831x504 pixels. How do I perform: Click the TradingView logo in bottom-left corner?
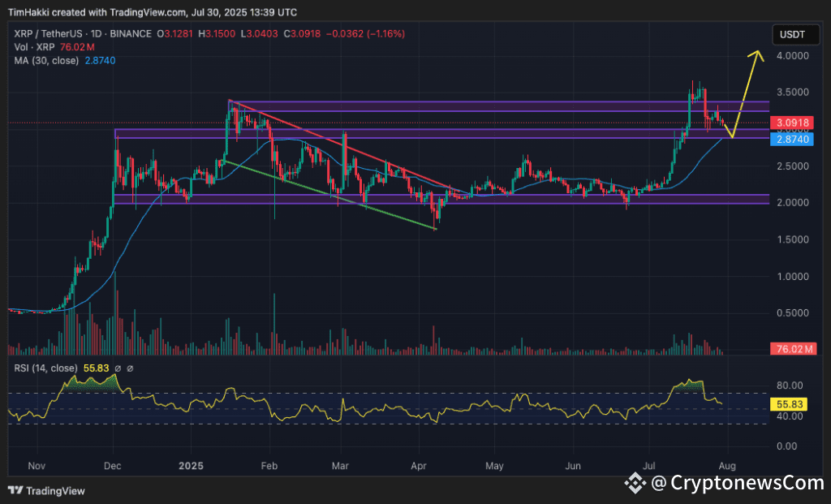pyautogui.click(x=46, y=491)
